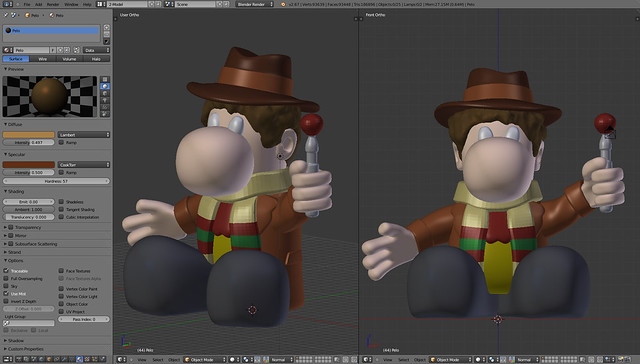
Task: Open Lambert diffuse shader dropdown
Action: (x=84, y=135)
